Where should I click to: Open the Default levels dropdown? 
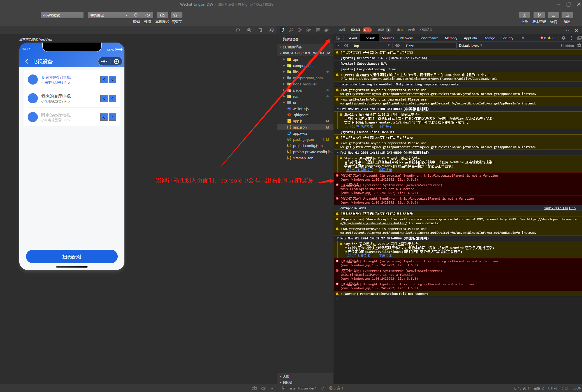point(470,46)
